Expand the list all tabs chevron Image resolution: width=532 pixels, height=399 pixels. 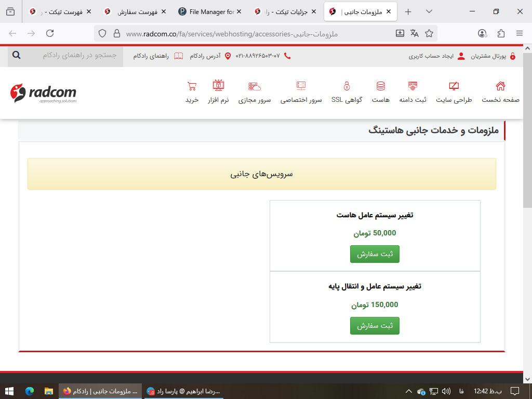point(429,11)
